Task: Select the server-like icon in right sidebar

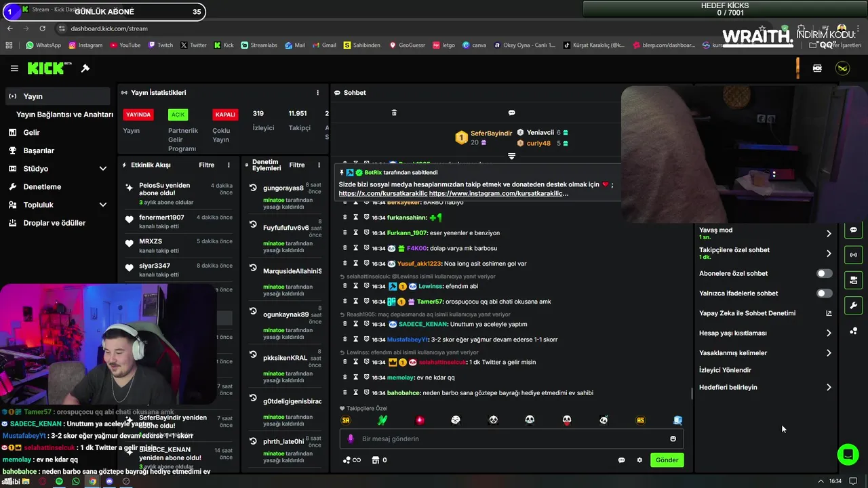Action: tap(853, 280)
